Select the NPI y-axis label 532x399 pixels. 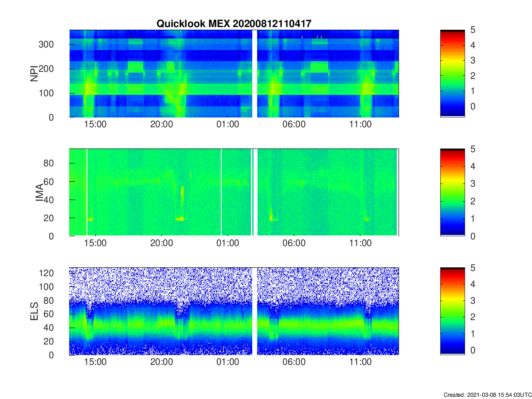tap(34, 74)
